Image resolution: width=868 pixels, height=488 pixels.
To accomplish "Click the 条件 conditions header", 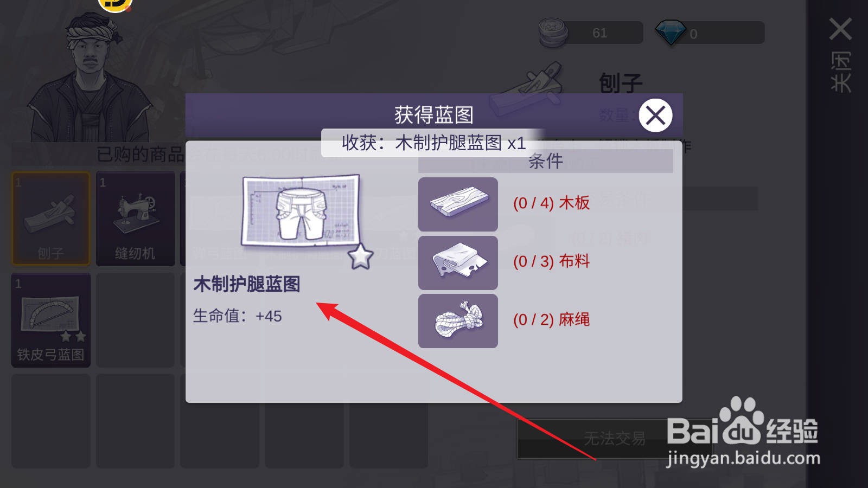I will (x=545, y=161).
